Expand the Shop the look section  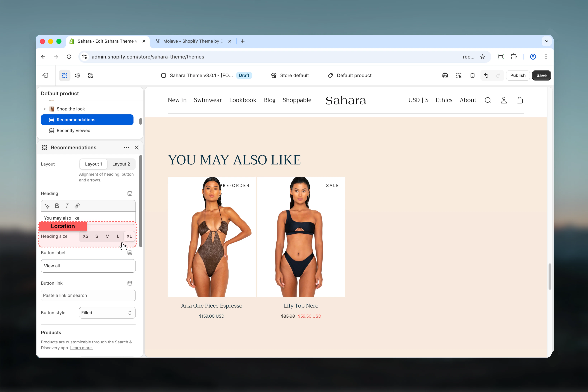pos(44,109)
